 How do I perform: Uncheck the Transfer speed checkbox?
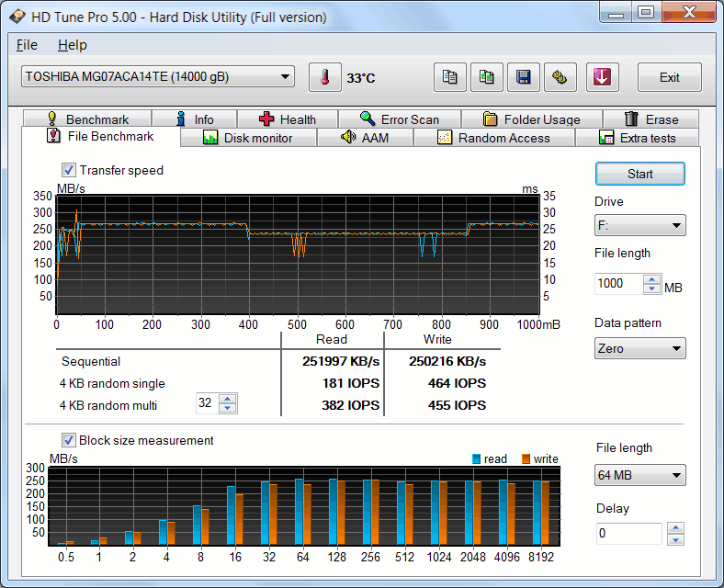pyautogui.click(x=69, y=170)
